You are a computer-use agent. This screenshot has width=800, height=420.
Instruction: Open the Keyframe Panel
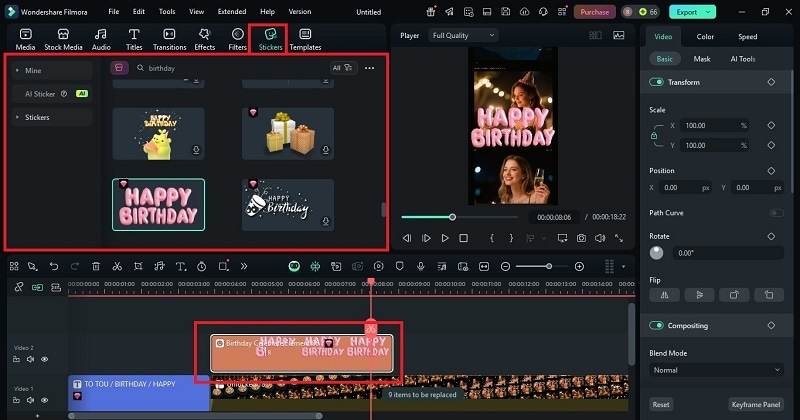point(756,405)
